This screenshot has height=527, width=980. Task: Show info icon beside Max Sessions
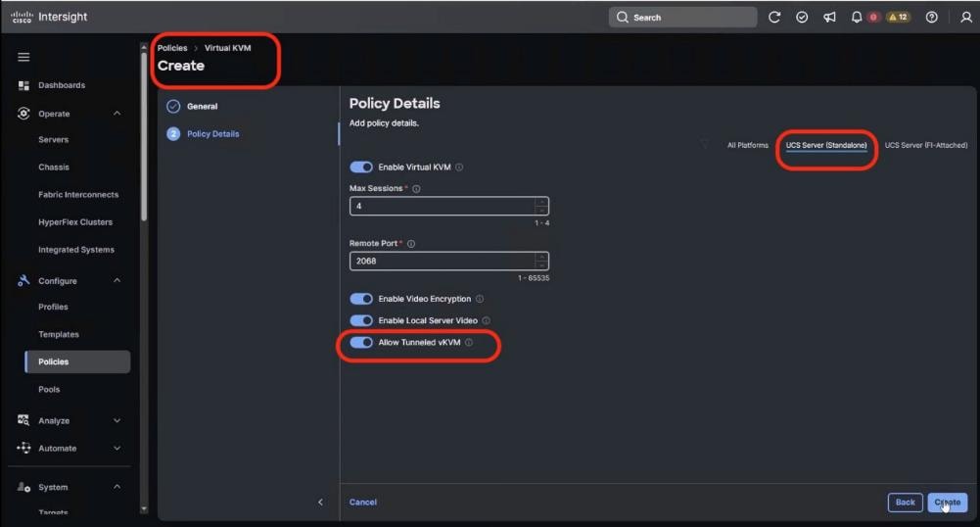click(416, 189)
